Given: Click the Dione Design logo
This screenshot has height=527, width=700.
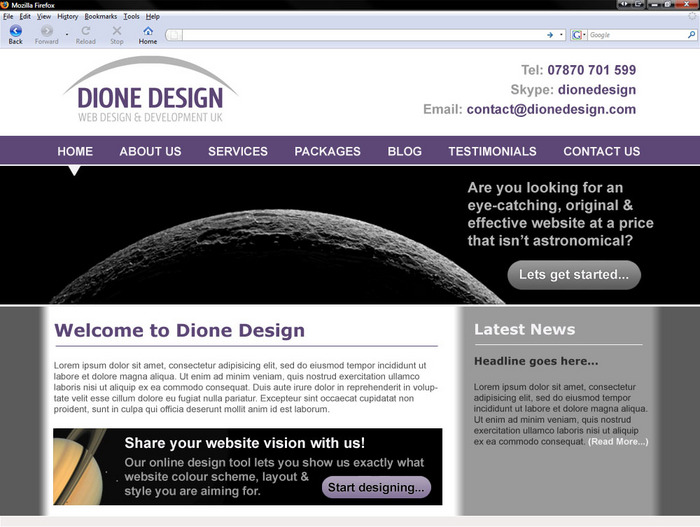Looking at the screenshot, I should click(150, 90).
